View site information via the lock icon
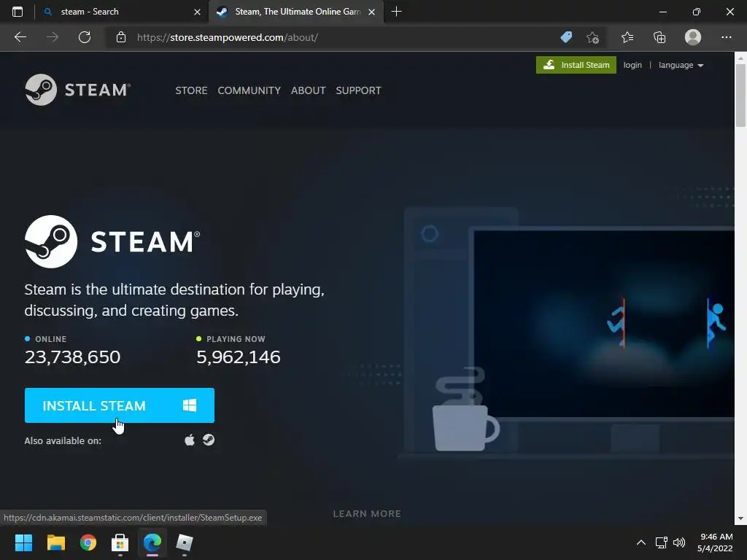The image size is (747, 560). (121, 37)
